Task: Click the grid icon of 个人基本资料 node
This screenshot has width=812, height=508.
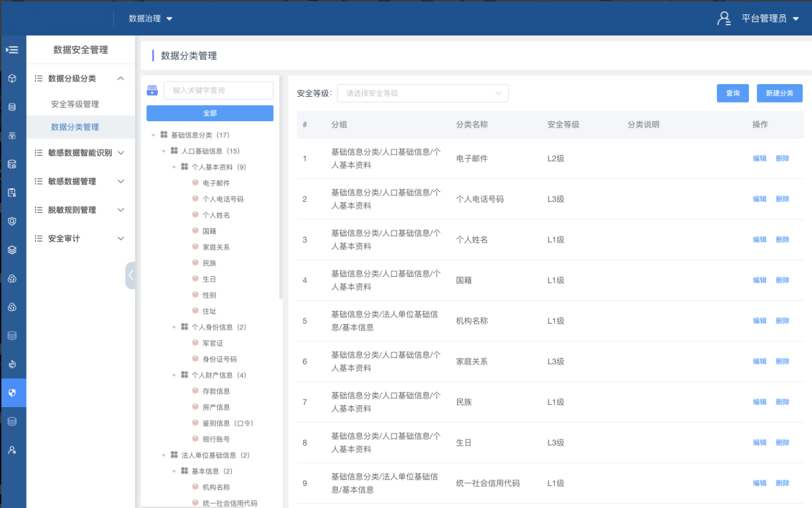Action: tap(184, 167)
